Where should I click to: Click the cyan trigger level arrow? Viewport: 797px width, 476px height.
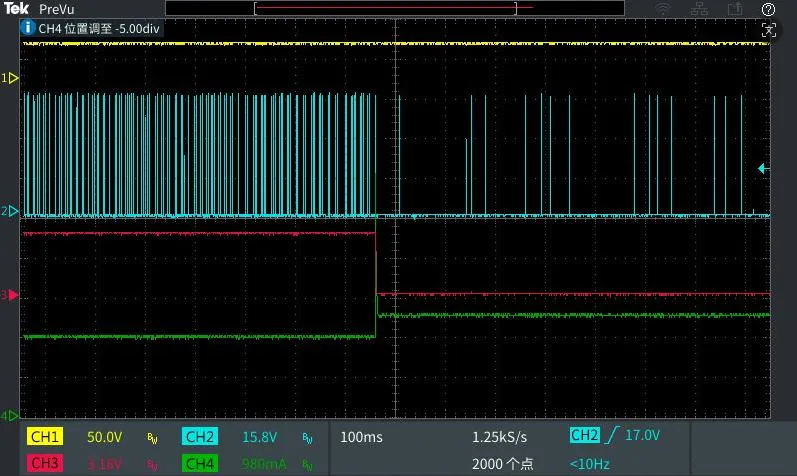pos(763,168)
